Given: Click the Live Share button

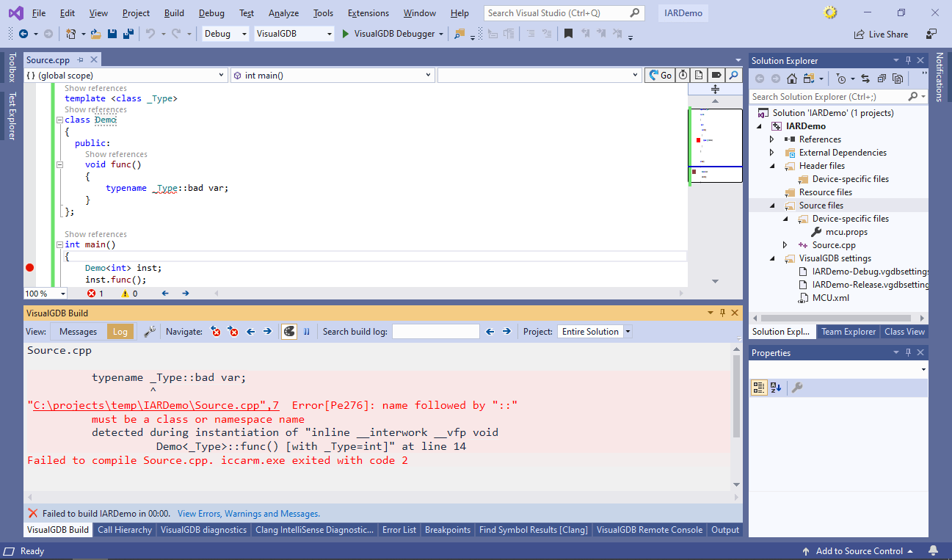Looking at the screenshot, I should (x=881, y=34).
